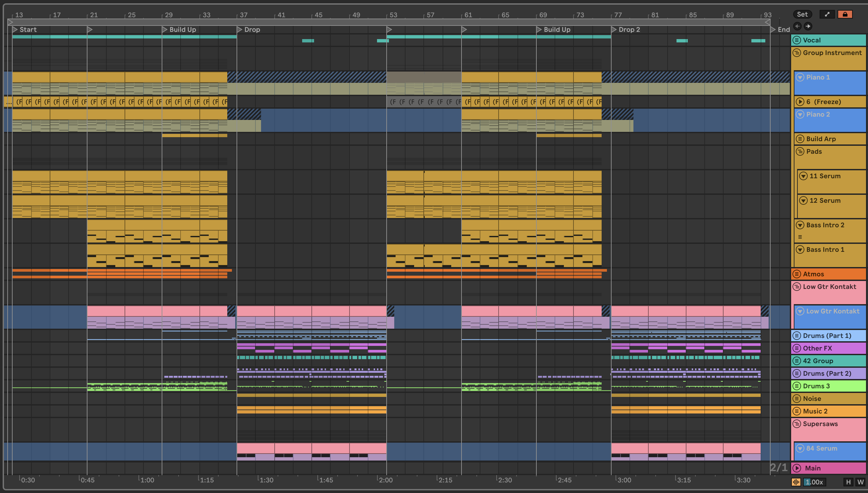Unfold the Drums 3 group
Viewport: 868px width, 493px height.
pyautogui.click(x=796, y=386)
